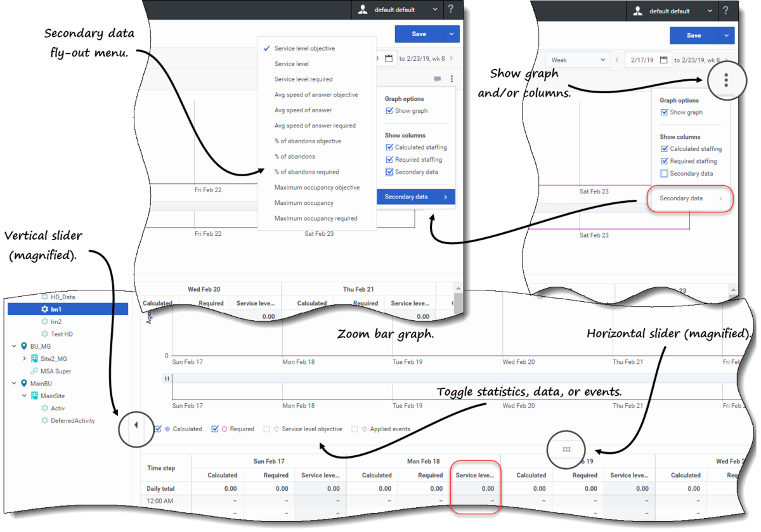Screen dimensions: 761x532
Task: Check the empty Secondary data checkbox
Action: click(x=664, y=173)
